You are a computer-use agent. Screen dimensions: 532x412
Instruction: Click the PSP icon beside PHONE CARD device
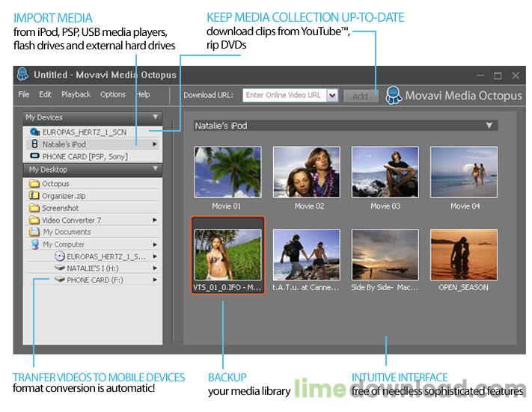pos(34,156)
